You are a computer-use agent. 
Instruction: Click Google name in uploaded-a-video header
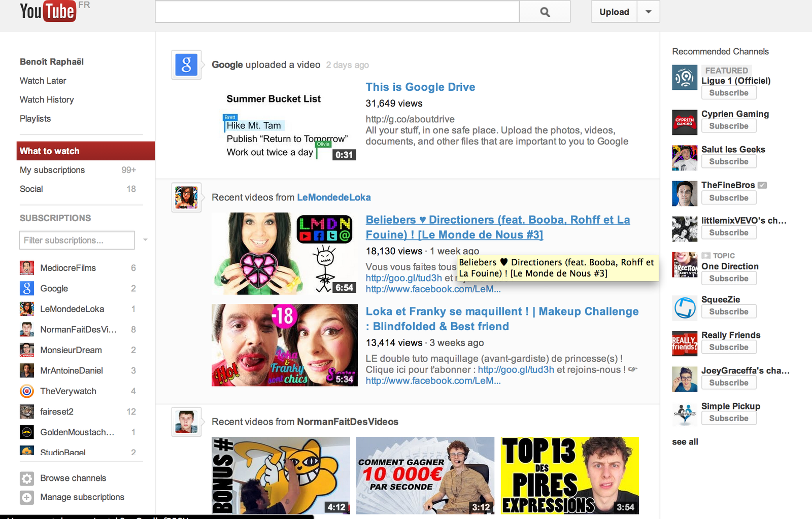click(x=227, y=65)
